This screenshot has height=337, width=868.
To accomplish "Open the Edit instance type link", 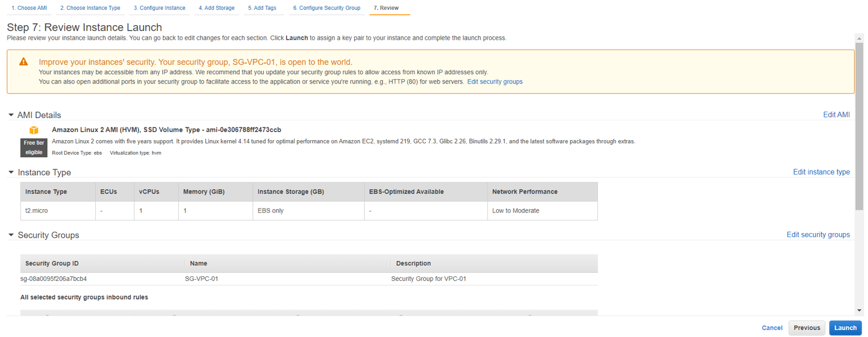I will click(821, 172).
